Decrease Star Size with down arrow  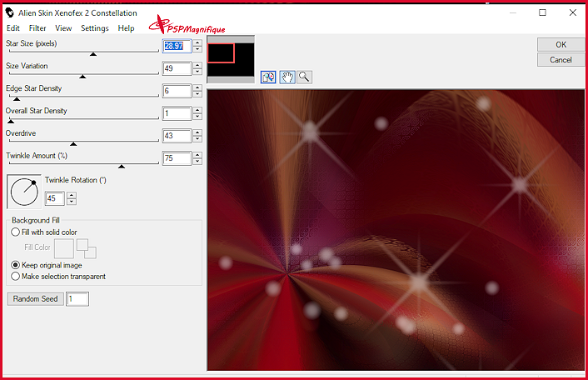(197, 49)
